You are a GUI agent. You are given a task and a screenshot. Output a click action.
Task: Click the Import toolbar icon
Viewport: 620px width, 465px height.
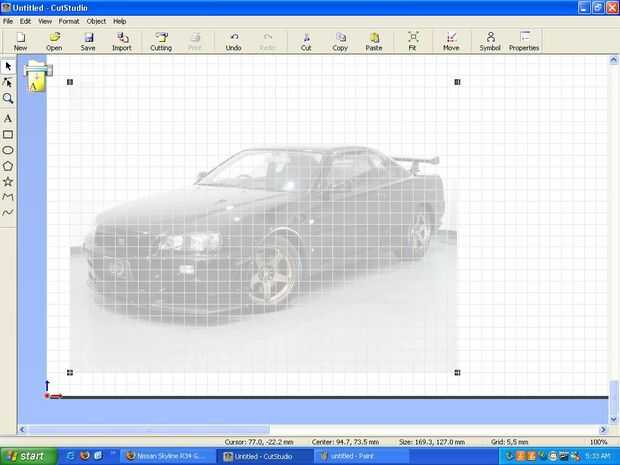click(122, 41)
